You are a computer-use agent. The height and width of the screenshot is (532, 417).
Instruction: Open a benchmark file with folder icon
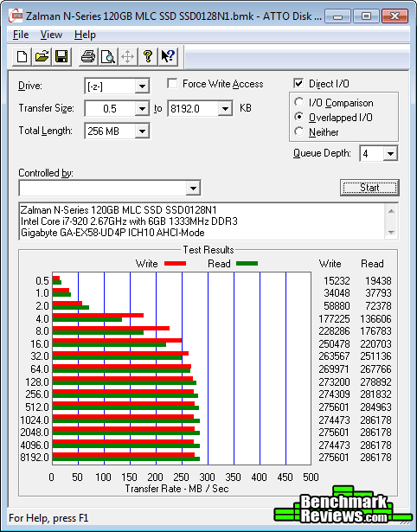42,56
